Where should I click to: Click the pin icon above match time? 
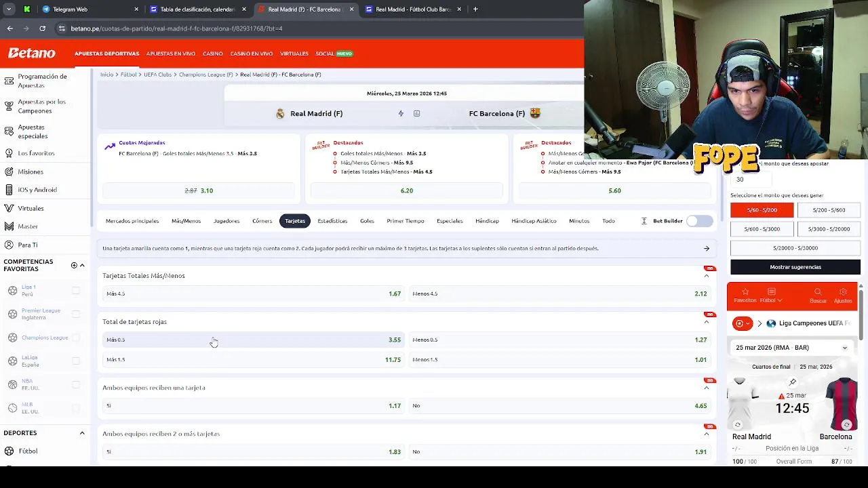[x=792, y=382]
